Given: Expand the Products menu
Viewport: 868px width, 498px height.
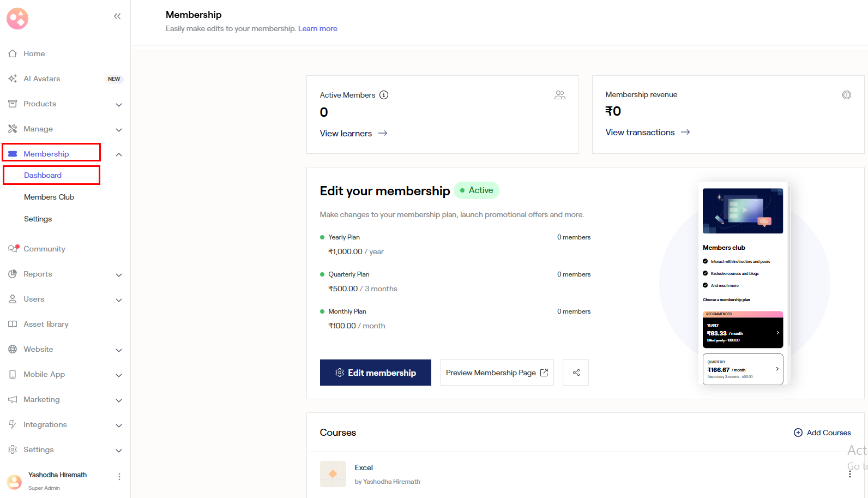Looking at the screenshot, I should click(118, 104).
